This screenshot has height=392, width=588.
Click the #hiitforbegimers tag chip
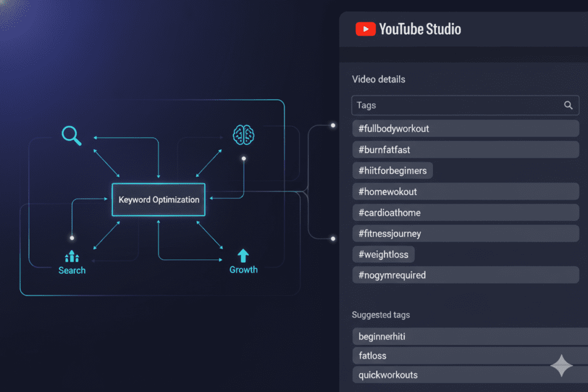(x=392, y=170)
